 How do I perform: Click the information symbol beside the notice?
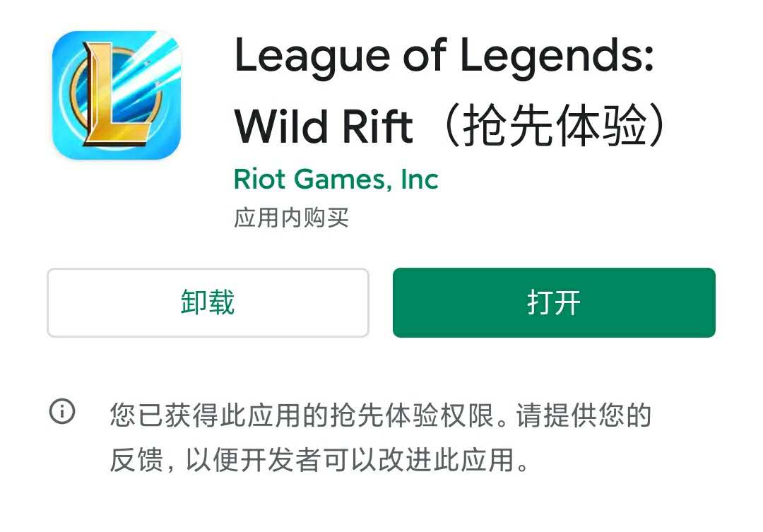coord(62,411)
